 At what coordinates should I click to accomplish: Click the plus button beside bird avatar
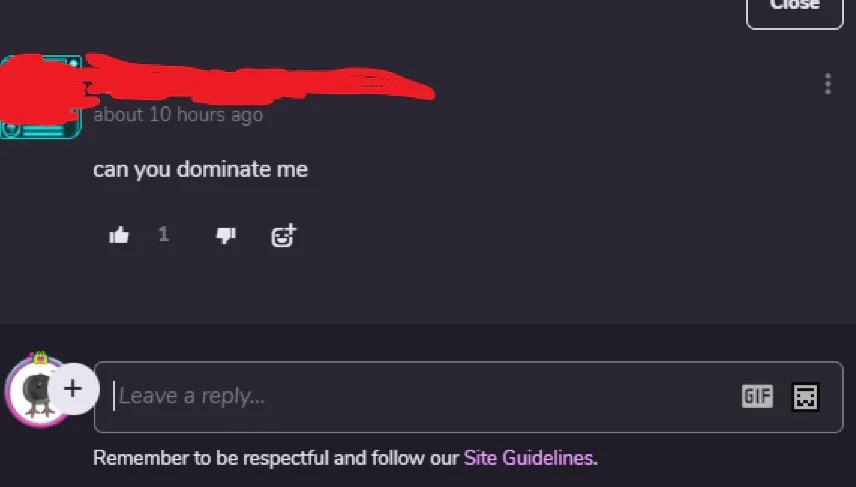tap(72, 388)
